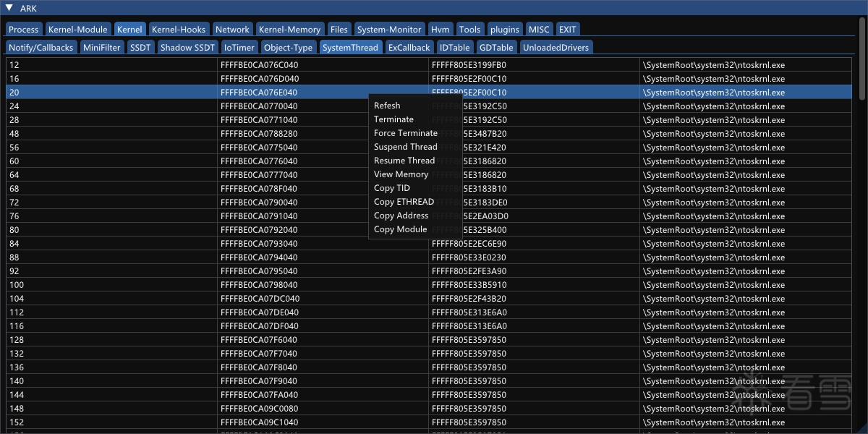Image resolution: width=868 pixels, height=434 pixels.
Task: Go to the Network tab
Action: (x=232, y=29)
